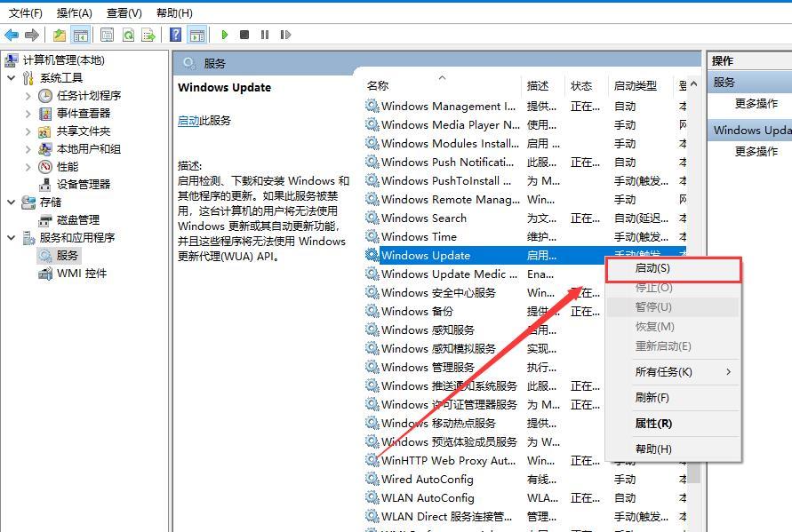Open the Export List toolbar icon
The width and height of the screenshot is (792, 532).
[147, 34]
